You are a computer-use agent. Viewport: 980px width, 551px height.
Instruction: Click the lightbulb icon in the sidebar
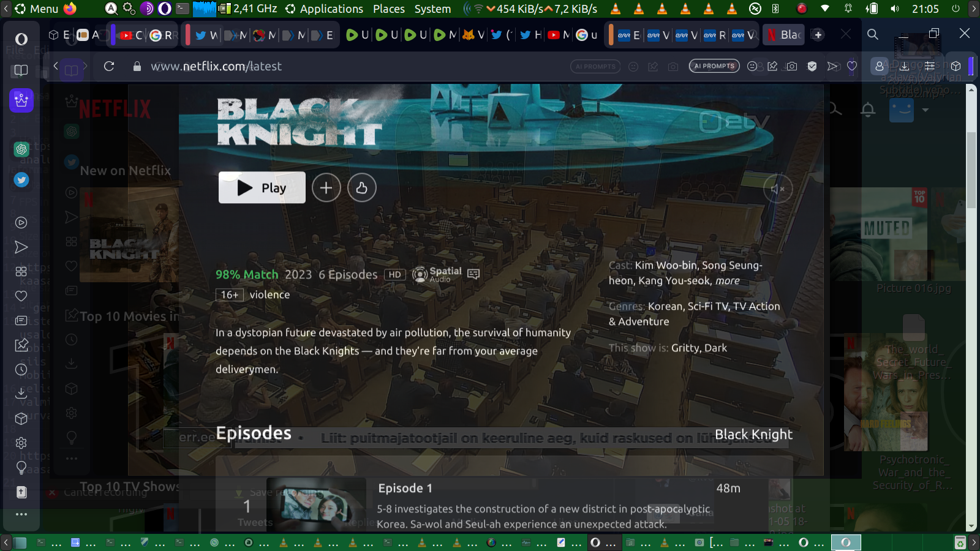coord(21,468)
